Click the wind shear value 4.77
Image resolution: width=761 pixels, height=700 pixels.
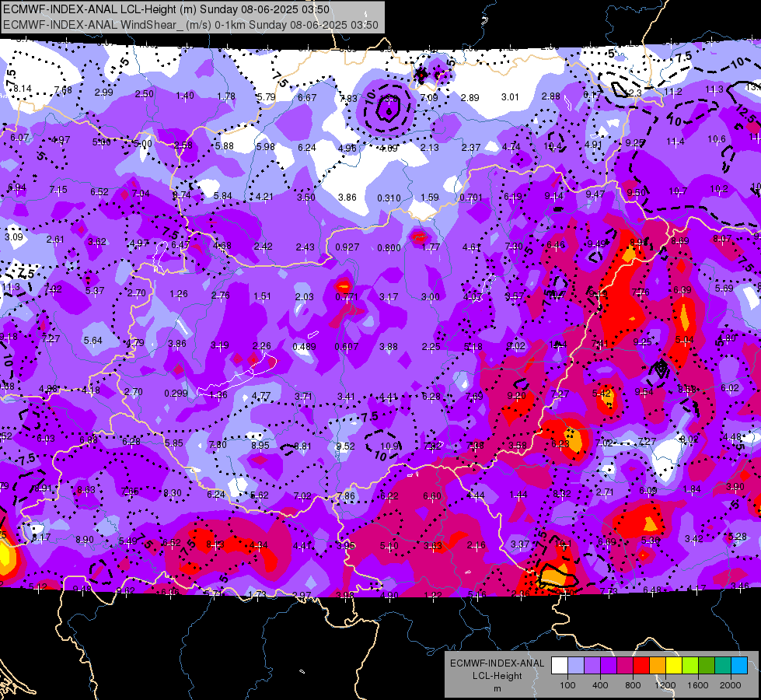pyautogui.click(x=261, y=396)
